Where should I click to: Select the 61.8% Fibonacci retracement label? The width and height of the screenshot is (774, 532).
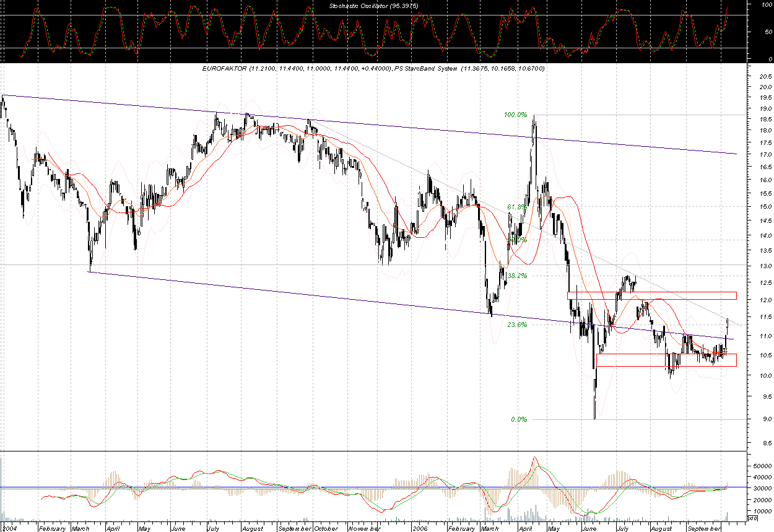pos(517,207)
